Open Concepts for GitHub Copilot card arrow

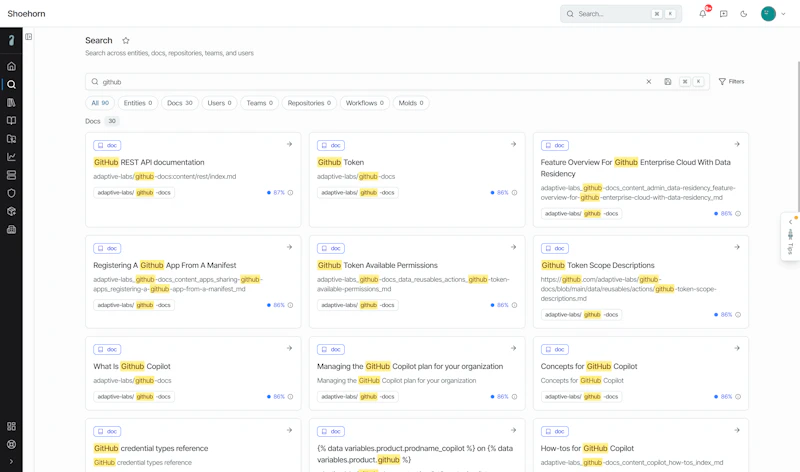tap(737, 349)
